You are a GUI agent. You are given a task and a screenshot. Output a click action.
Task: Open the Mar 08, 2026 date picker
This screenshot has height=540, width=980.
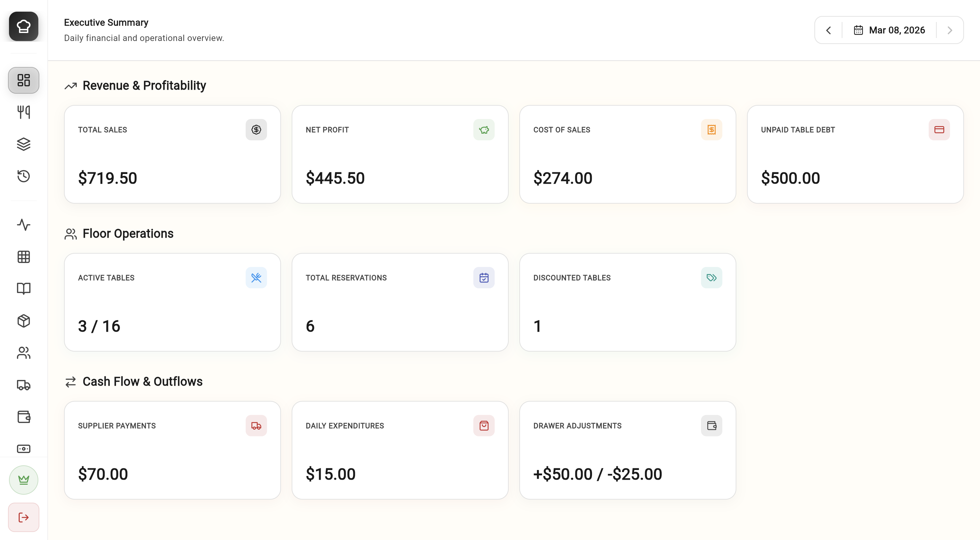pos(889,30)
